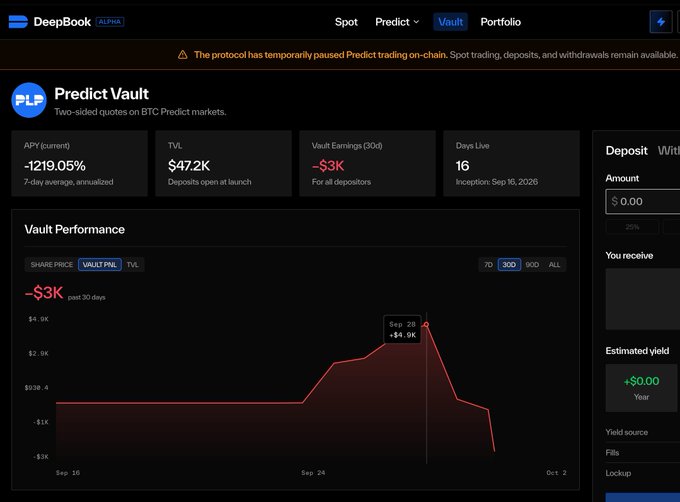Click the -$1K y-axis label
The image size is (680, 502).
coord(40,422)
